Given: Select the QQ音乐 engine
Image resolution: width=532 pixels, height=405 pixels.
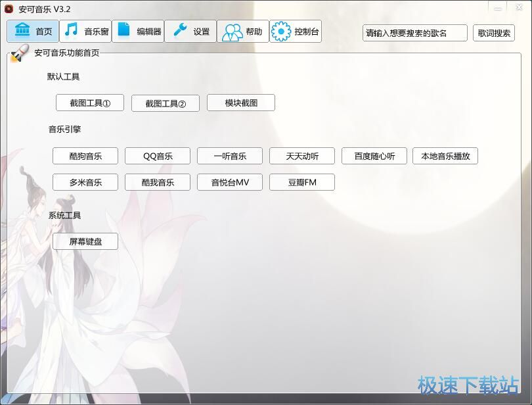Looking at the screenshot, I should pos(158,156).
